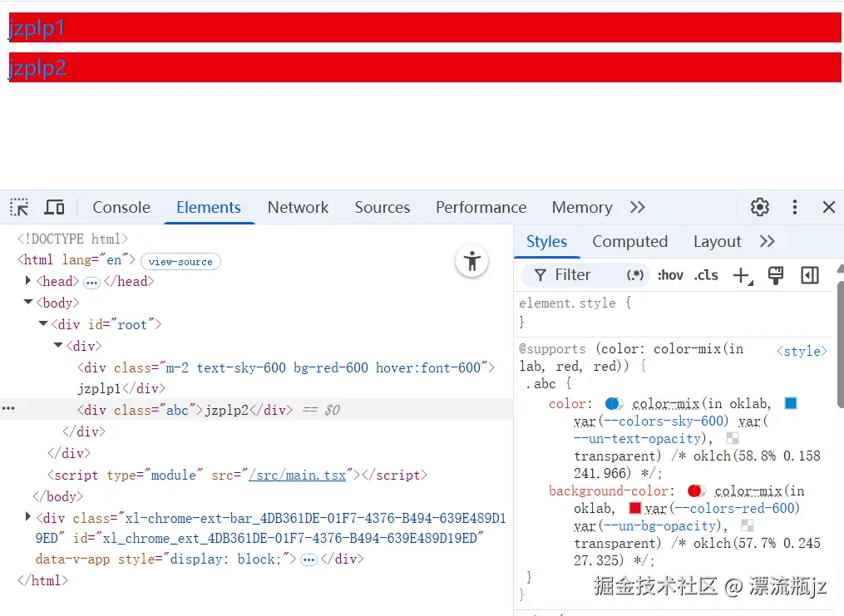The width and height of the screenshot is (844, 616).
Task: Open the <style> source link
Action: tap(802, 351)
